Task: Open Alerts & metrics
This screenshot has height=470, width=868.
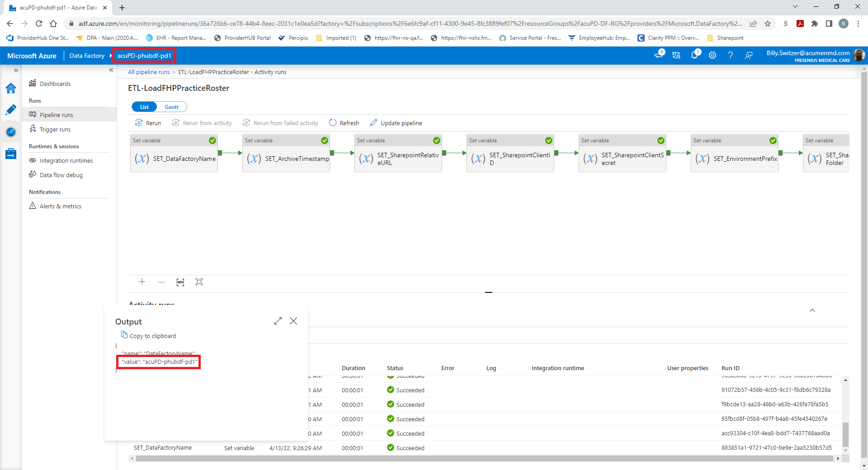Action: (60, 206)
